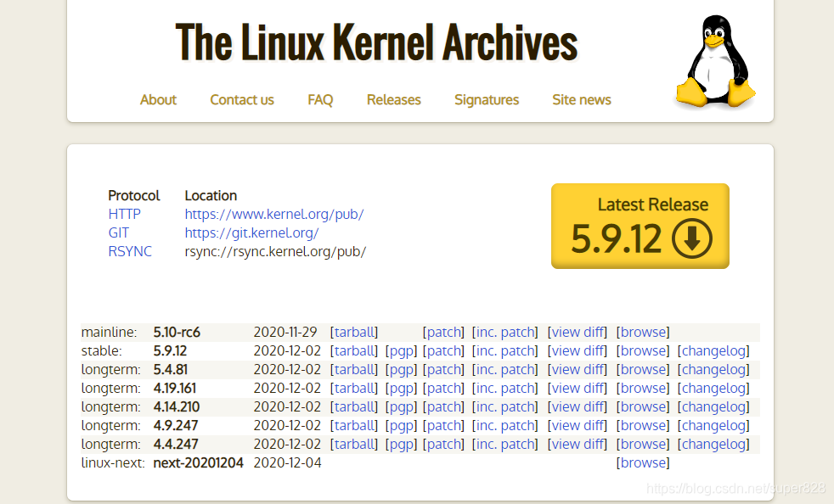
Task: Download tarball for longterm 4.4.247
Action: tap(354, 444)
